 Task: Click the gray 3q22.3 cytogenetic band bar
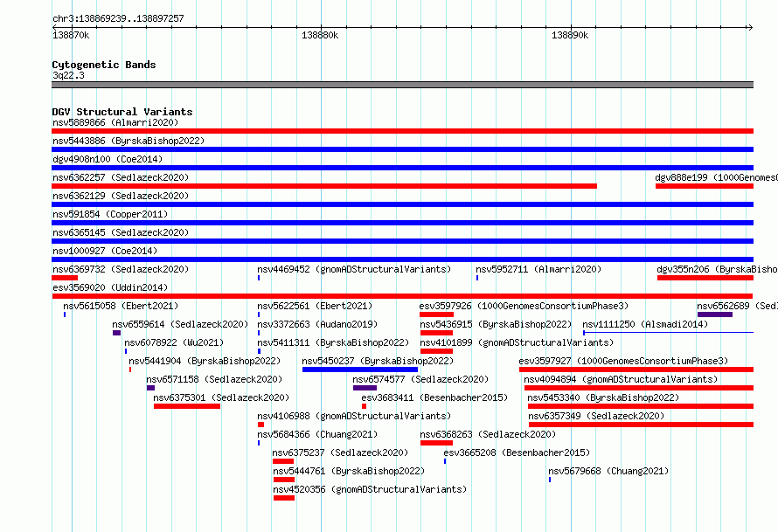(402, 85)
